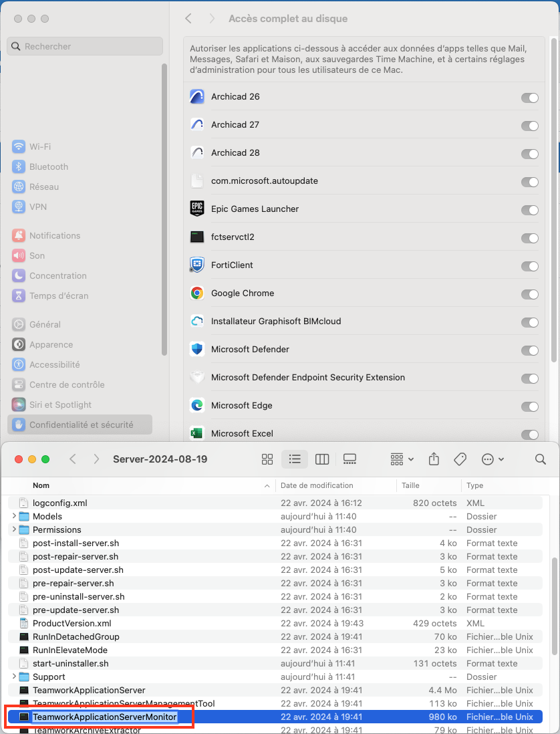Screen dimensions: 560x734
Task: Click the Tags icon in Finder toolbar
Action: pyautogui.click(x=460, y=459)
